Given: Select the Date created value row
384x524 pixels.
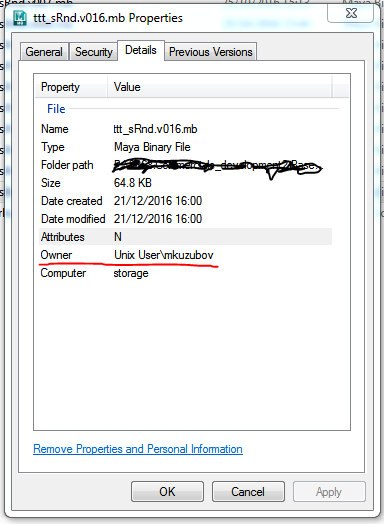Looking at the screenshot, I should coord(158,201).
